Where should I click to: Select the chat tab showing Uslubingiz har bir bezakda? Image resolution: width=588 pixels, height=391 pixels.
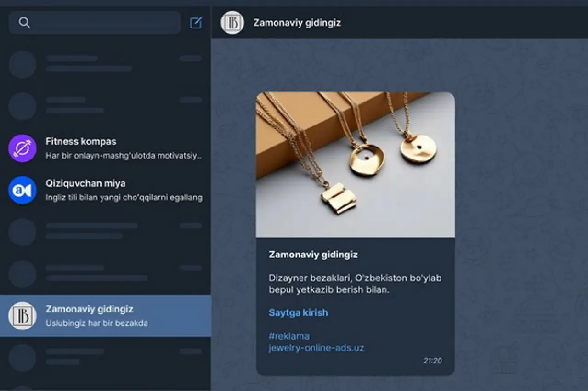tap(106, 316)
